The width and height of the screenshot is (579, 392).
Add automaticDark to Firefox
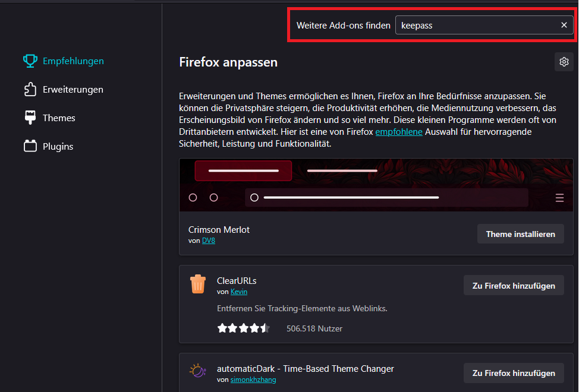514,373
